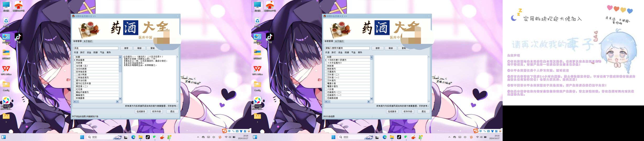This screenshot has height=141, width=644.
Task: Open 控制面板 icon on the 20:18 desktop
Action: pos(6,38)
